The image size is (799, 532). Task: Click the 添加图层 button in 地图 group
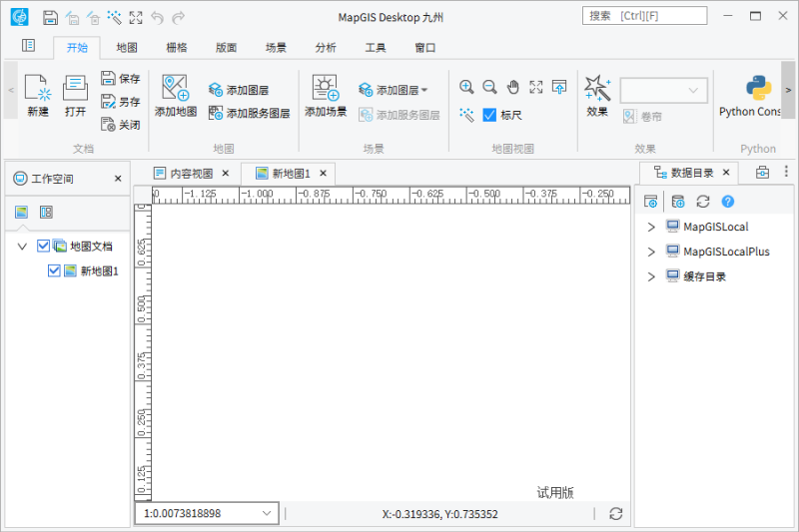pos(238,90)
